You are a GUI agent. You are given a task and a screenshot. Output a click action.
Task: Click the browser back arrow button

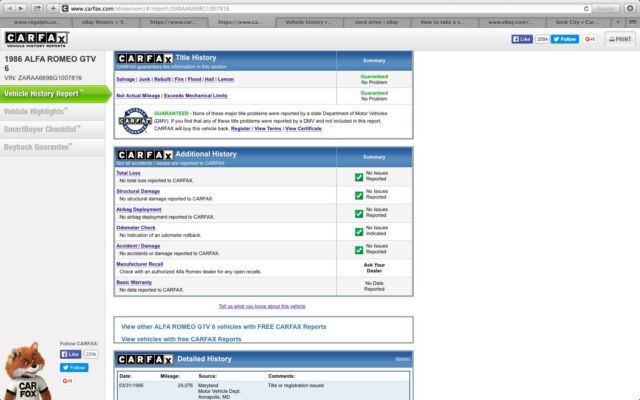point(11,8)
